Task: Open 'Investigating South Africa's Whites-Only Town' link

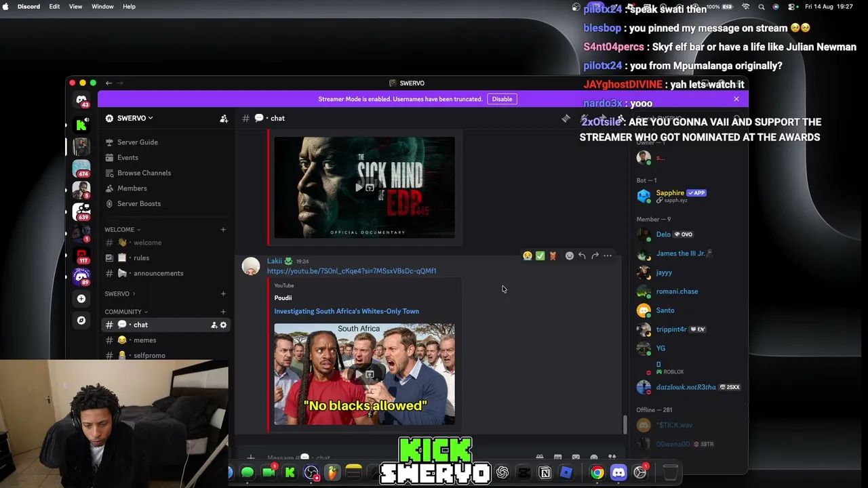Action: (x=347, y=311)
